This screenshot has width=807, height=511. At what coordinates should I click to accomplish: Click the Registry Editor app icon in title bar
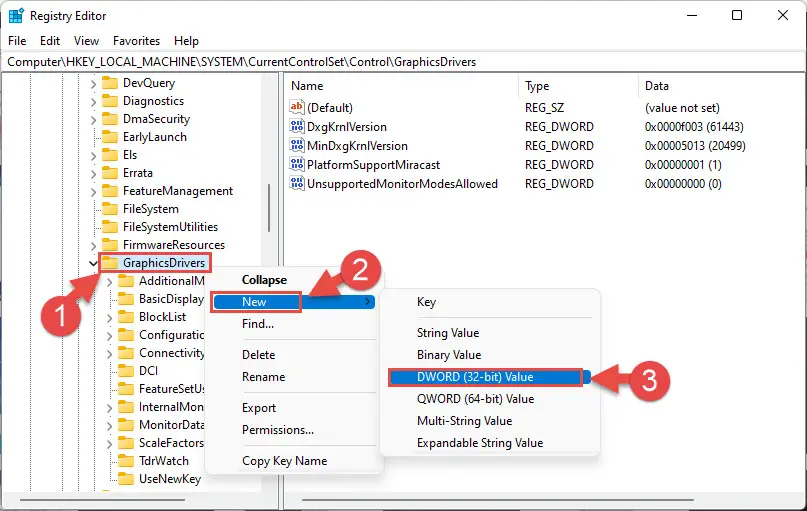(16, 15)
